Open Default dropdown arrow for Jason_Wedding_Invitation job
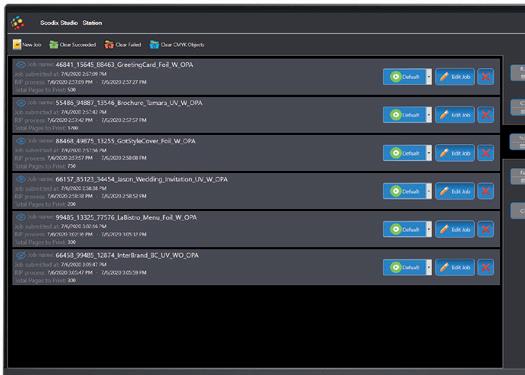Screen dimensions: 525x375 (x=429, y=191)
